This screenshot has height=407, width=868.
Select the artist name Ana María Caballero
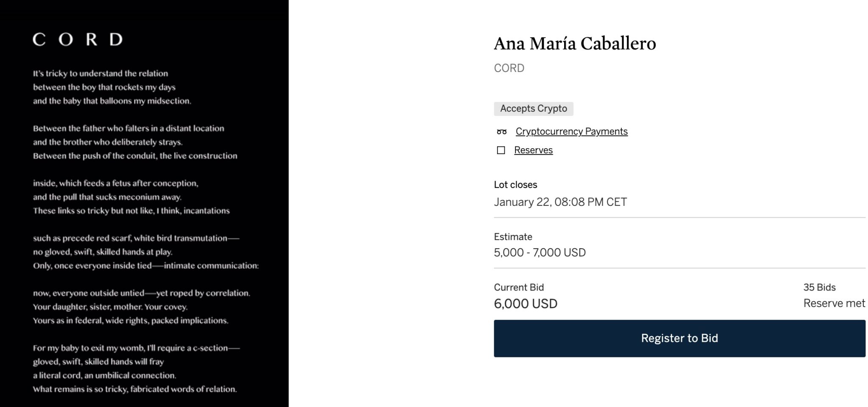coord(575,44)
